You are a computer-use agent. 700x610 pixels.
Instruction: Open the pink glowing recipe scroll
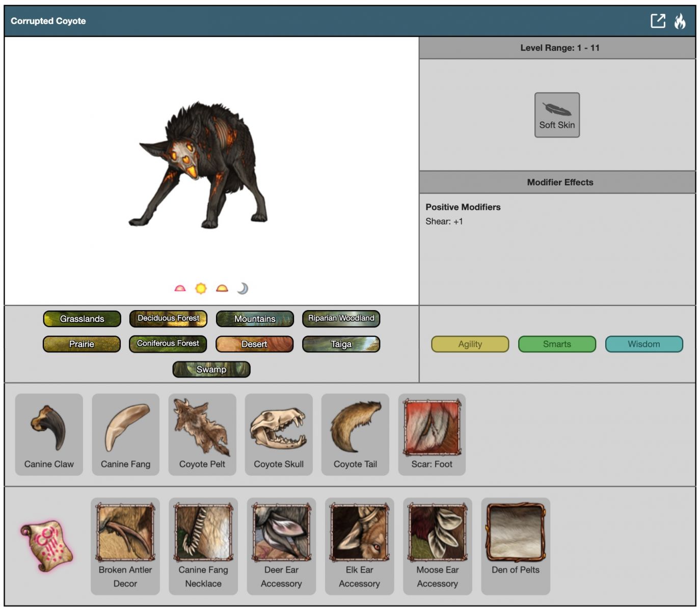pos(47,545)
